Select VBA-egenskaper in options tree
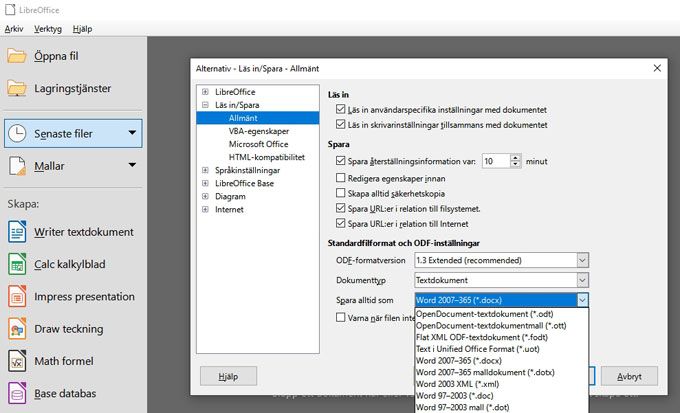The height and width of the screenshot is (413, 680). click(x=258, y=131)
